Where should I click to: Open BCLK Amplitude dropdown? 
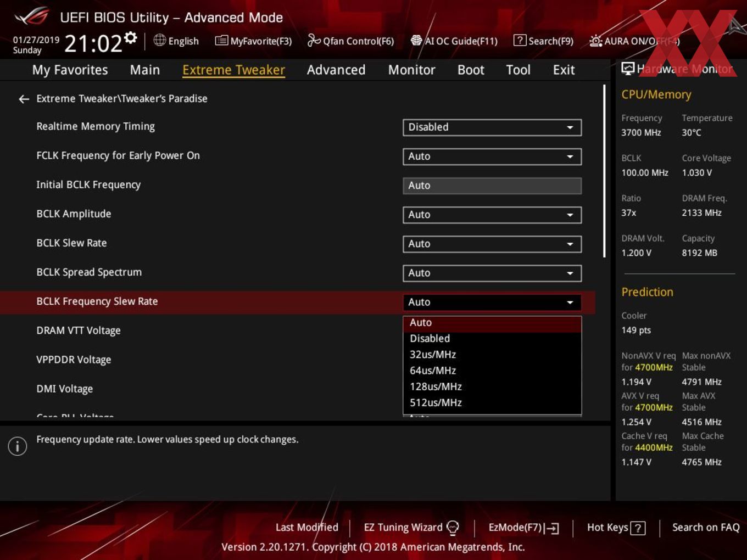[492, 215]
